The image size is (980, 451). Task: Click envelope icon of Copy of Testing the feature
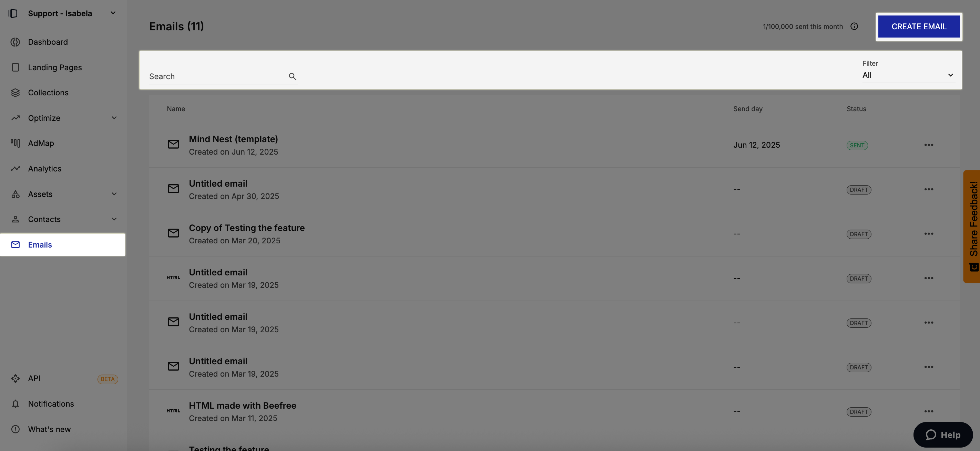click(x=173, y=233)
